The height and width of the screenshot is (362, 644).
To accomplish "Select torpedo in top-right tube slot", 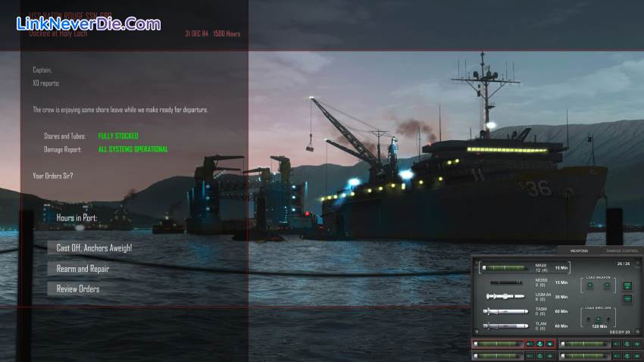I will click(585, 344).
